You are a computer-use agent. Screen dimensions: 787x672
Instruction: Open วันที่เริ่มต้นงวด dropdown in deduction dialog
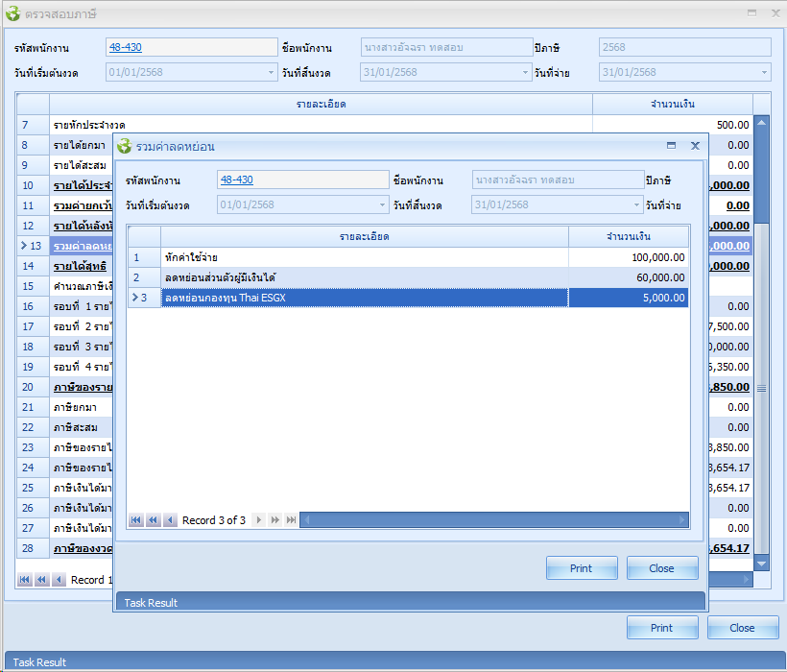pos(382,204)
